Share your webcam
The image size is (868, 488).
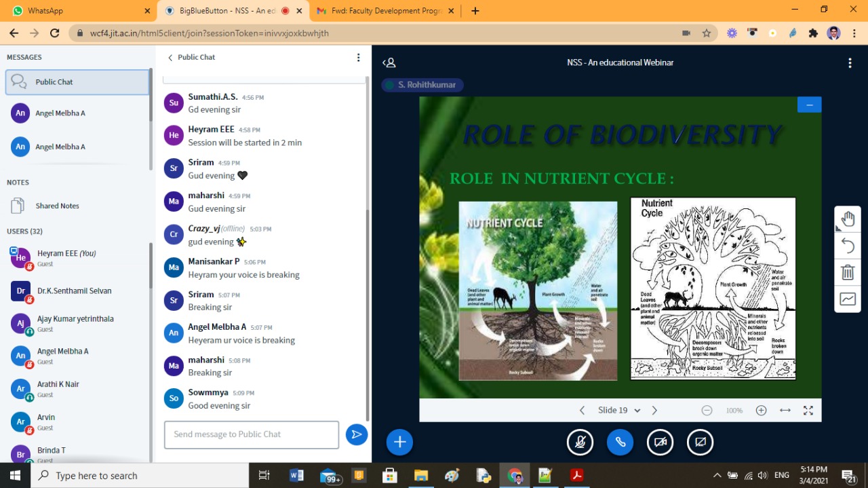[x=660, y=442]
